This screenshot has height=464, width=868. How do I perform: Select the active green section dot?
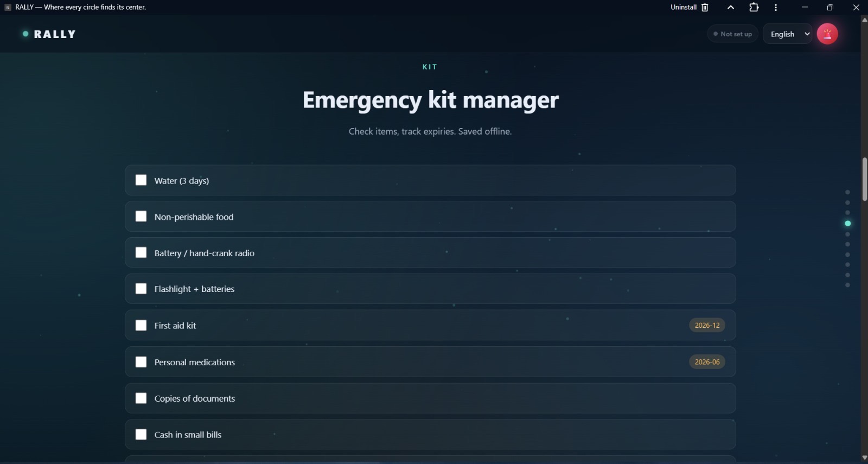pyautogui.click(x=847, y=224)
